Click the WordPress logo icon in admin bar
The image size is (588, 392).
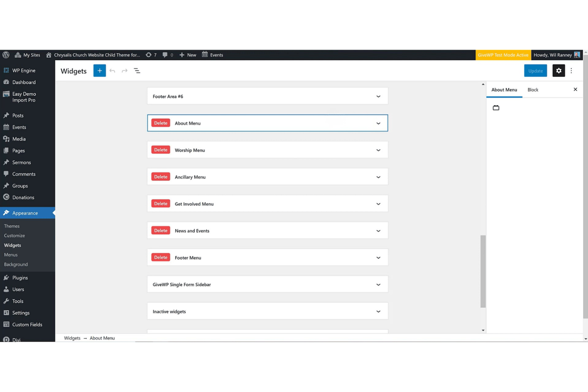6,55
